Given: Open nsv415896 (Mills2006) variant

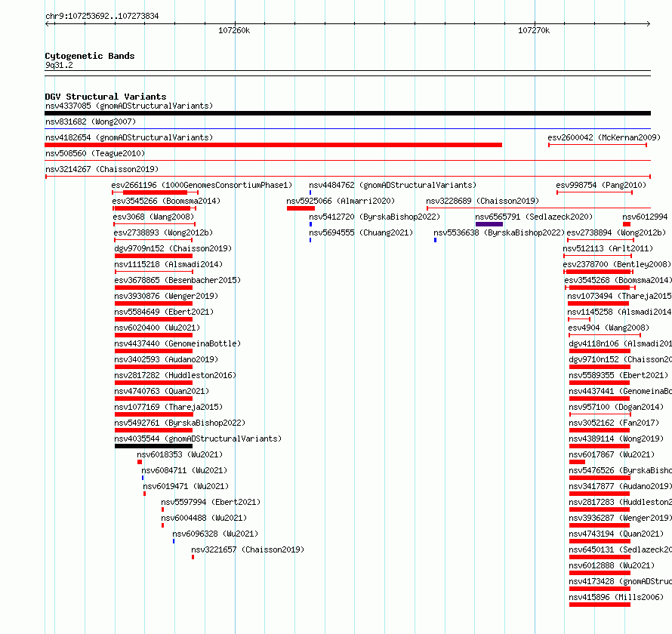Looking at the screenshot, I should 616,597.
